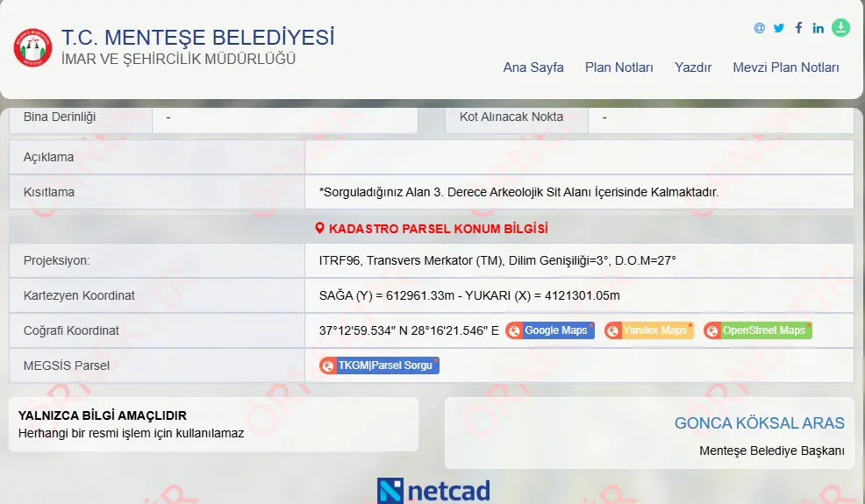865x504 pixels.
Task: Click the email @ icon in header
Action: [759, 28]
